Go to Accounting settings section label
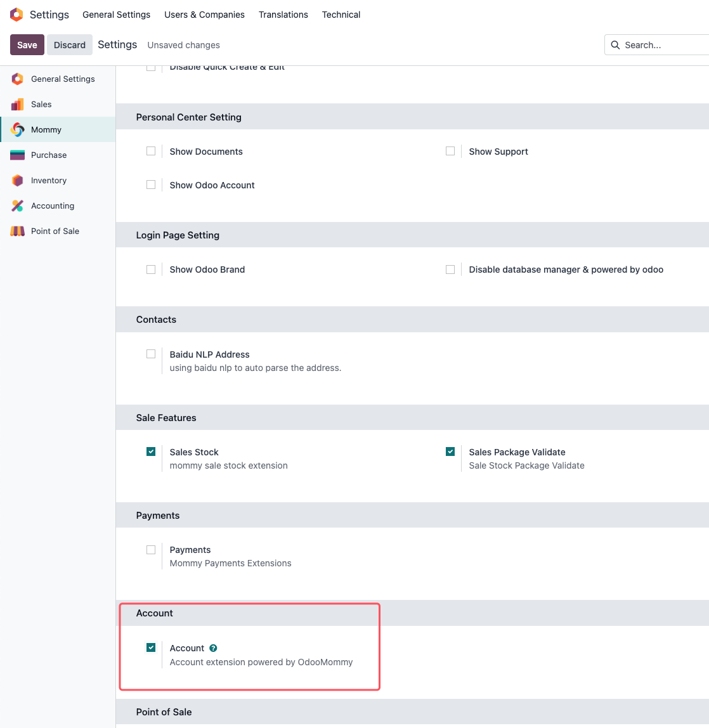This screenshot has width=709, height=728. coord(53,205)
